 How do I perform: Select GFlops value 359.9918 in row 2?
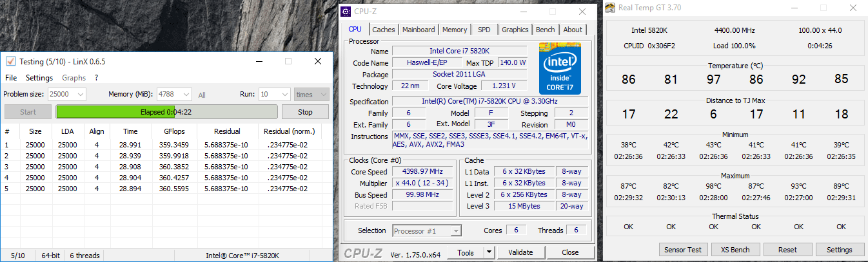coord(173,156)
